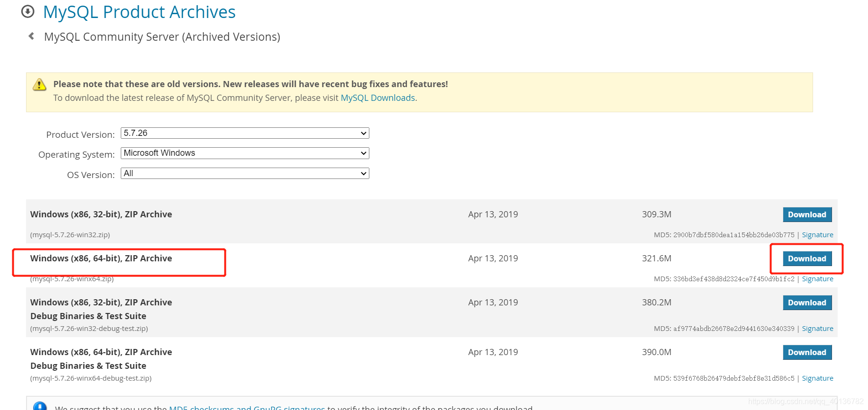Click the size value 380.2M
Image resolution: width=868 pixels, height=410 pixels.
(657, 303)
